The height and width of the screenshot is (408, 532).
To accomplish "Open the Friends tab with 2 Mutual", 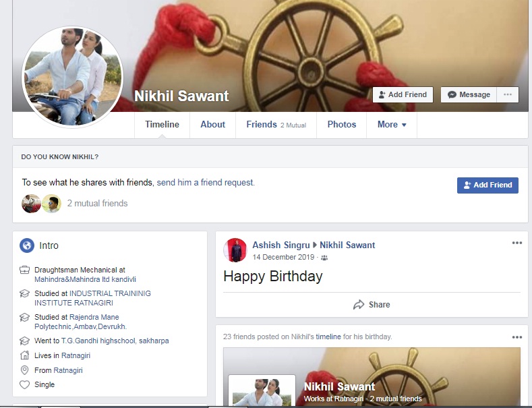I will [x=276, y=125].
